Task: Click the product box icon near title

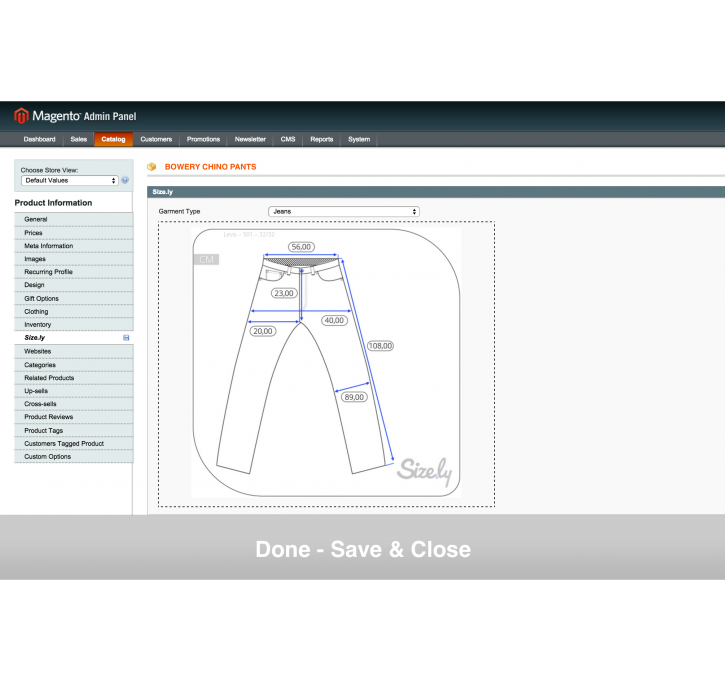Action: 152,167
